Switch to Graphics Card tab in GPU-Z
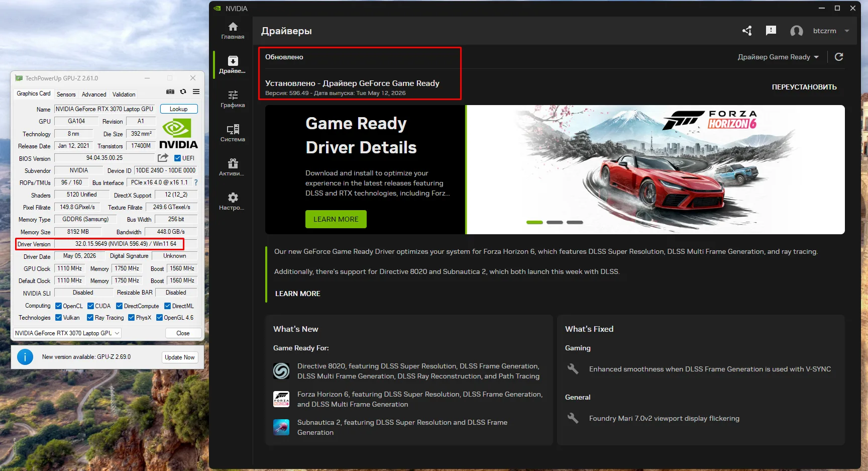Viewport: 868px width, 471px height. (33, 93)
